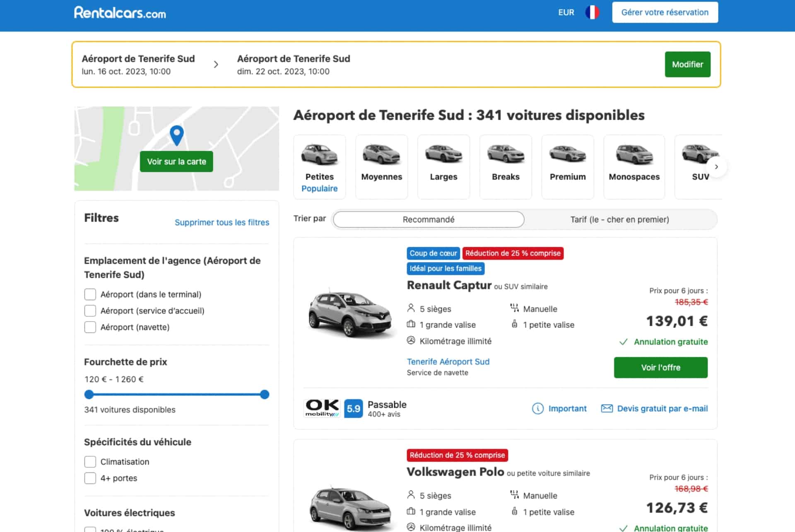Open the EUR currency selector
This screenshot has width=795, height=532.
point(566,12)
